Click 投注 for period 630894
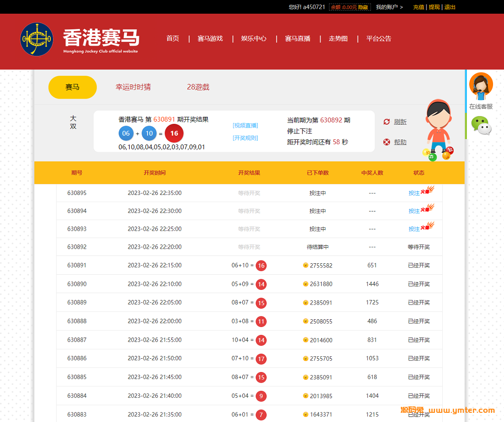The width and height of the screenshot is (504, 422). coord(414,211)
